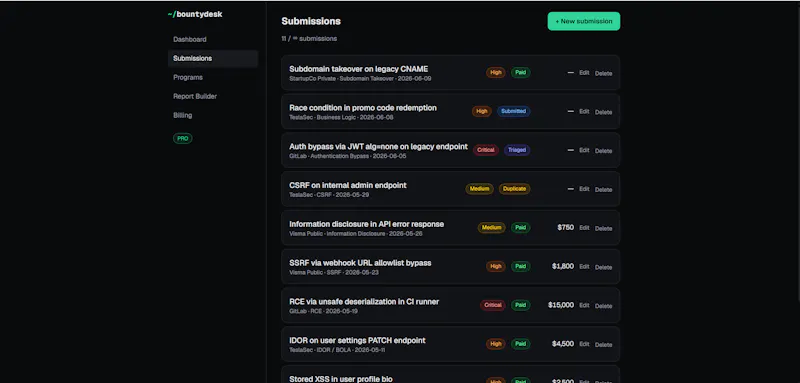Delete the Subdomain takeover submission
The width and height of the screenshot is (800, 383).
pyautogui.click(x=604, y=73)
